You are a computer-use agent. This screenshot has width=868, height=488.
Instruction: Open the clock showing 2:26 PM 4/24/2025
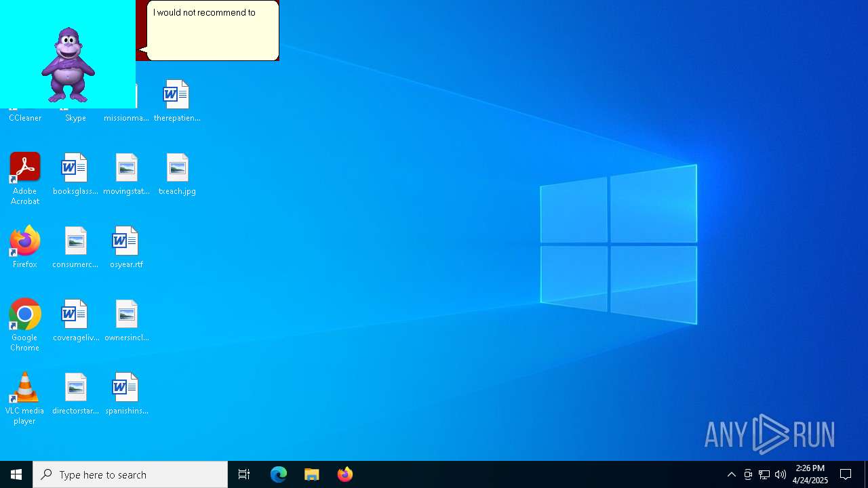[x=810, y=474]
